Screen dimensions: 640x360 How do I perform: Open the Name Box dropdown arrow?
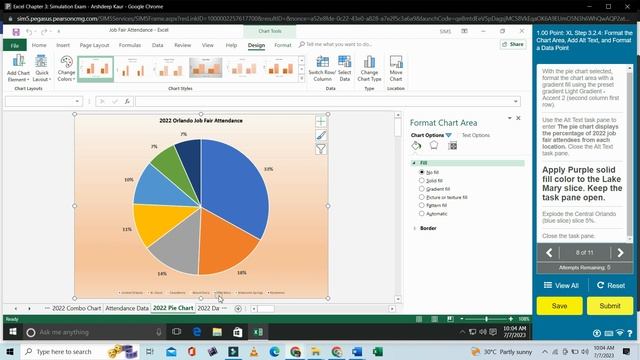[77, 101]
